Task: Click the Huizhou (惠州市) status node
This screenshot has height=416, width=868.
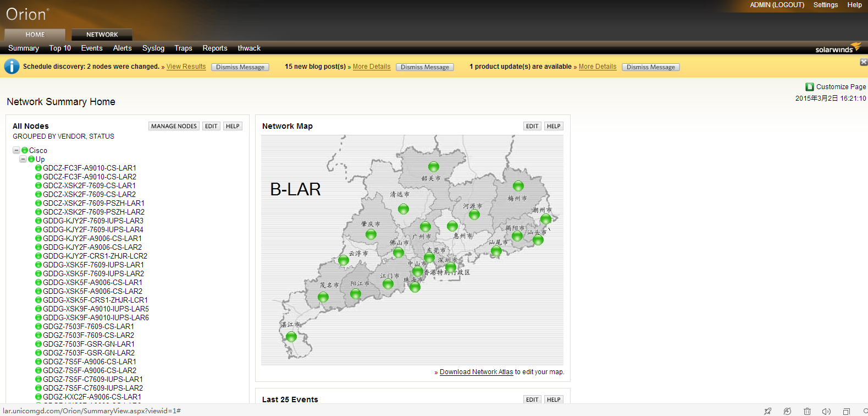Action: [x=452, y=226]
